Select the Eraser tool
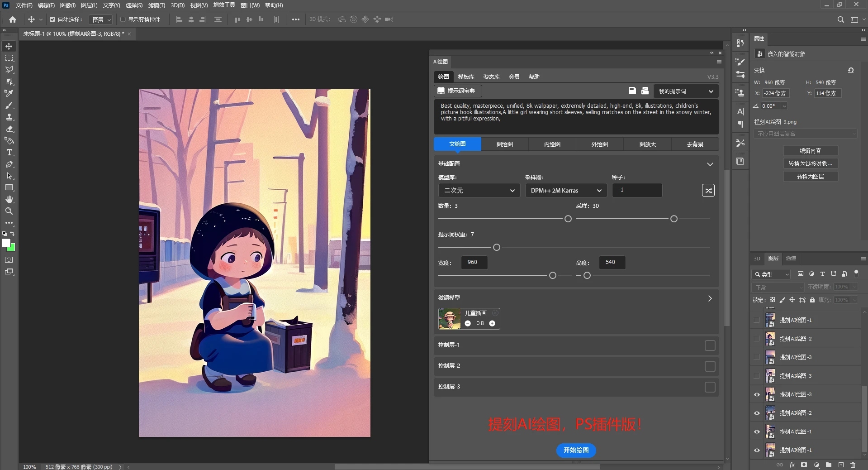868x470 pixels. (x=9, y=129)
